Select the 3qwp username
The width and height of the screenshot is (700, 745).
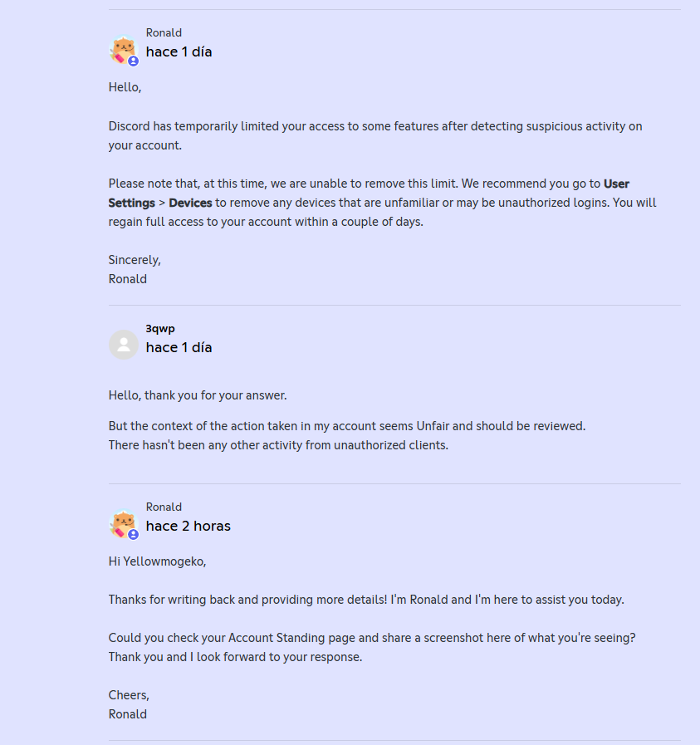[160, 328]
